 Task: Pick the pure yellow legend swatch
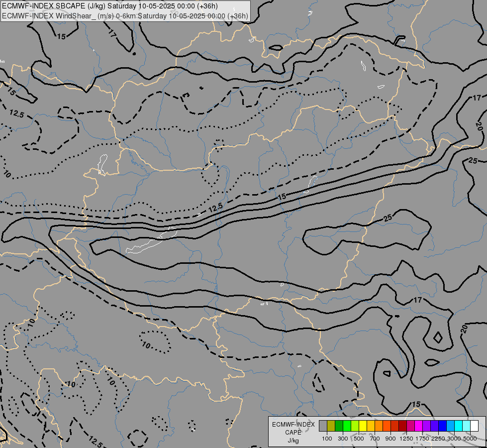(x=363, y=426)
